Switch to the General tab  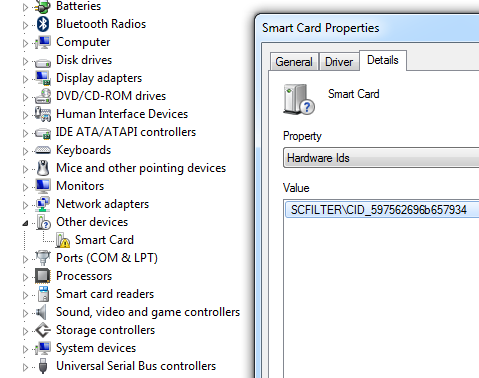pos(294,62)
